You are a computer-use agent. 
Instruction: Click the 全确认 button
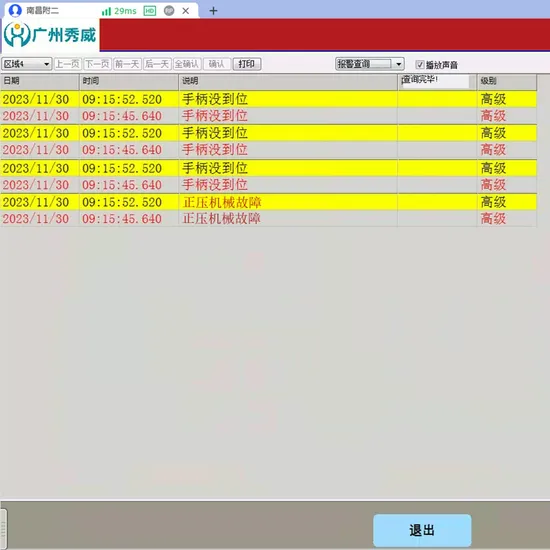pos(187,64)
